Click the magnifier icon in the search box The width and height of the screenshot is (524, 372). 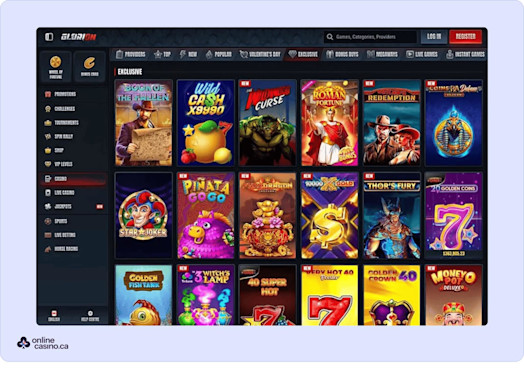(330, 37)
